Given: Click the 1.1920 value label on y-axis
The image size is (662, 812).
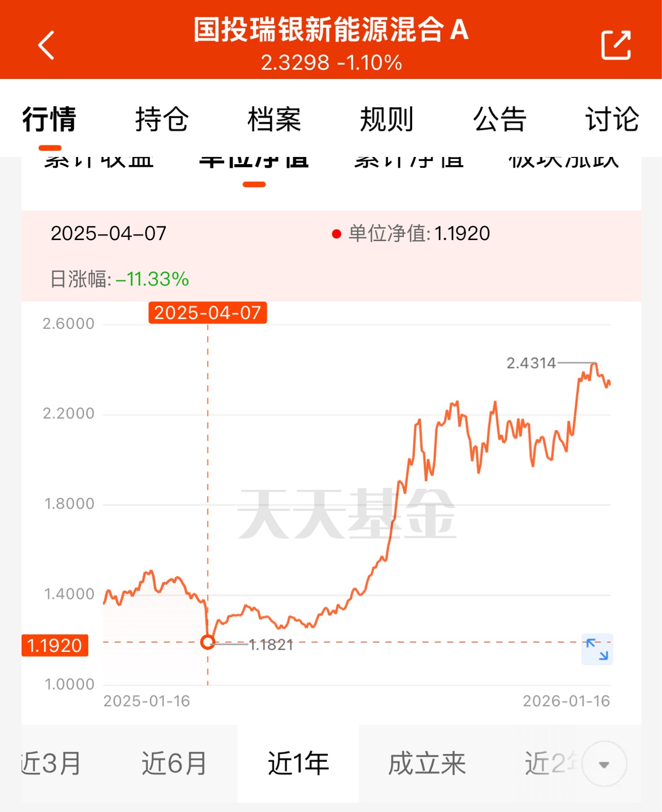Looking at the screenshot, I should [55, 645].
